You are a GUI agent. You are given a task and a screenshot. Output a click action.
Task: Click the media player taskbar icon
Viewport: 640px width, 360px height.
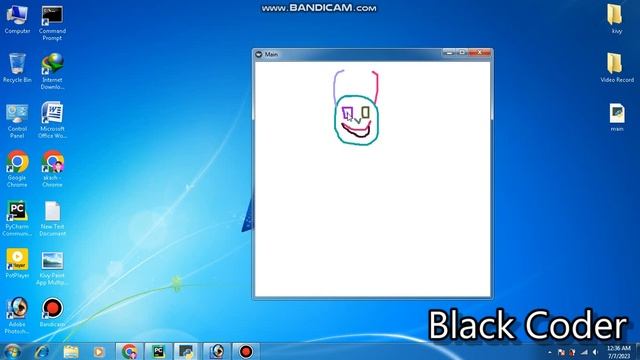coord(99,351)
